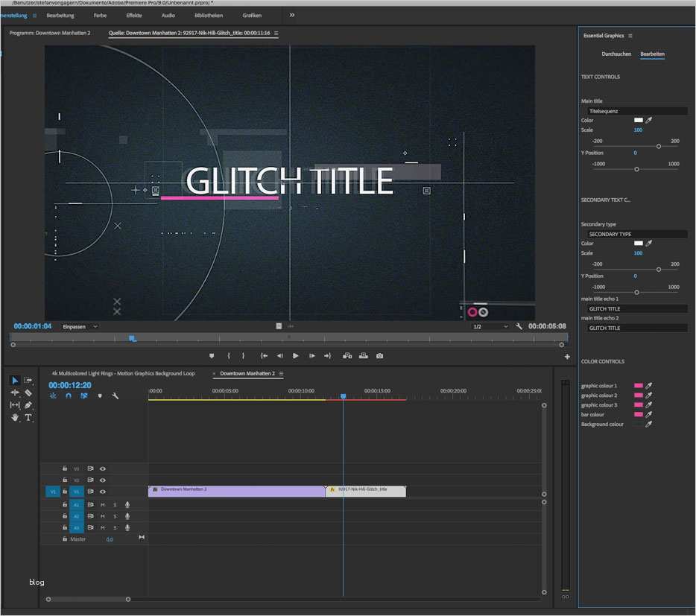
Task: Open the Einpassen zoom level dropdown
Action: (x=80, y=327)
